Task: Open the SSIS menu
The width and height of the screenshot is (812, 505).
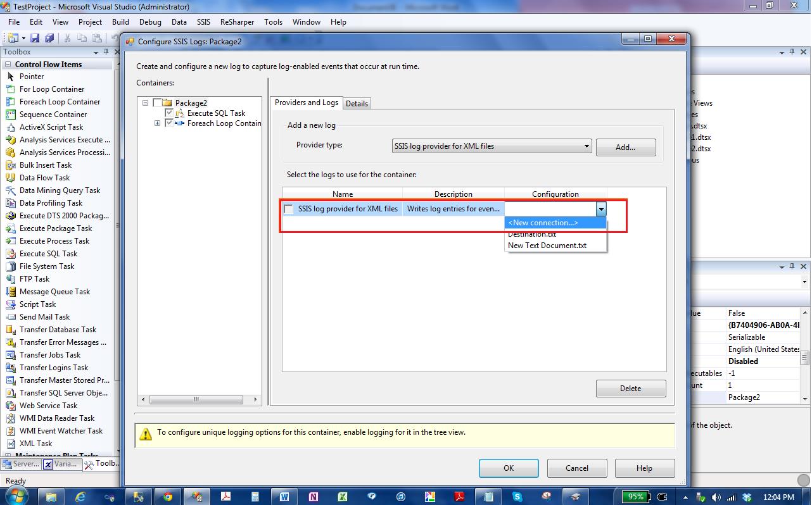Action: point(203,22)
